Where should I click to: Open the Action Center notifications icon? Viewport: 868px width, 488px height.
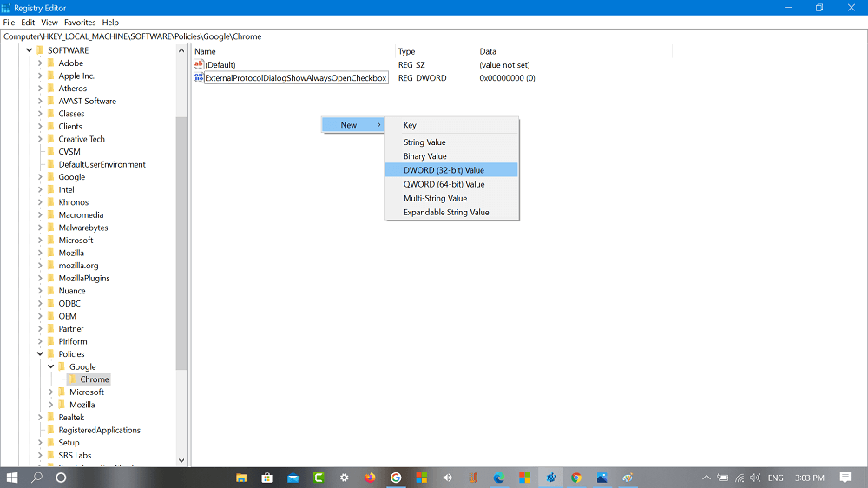(x=845, y=478)
